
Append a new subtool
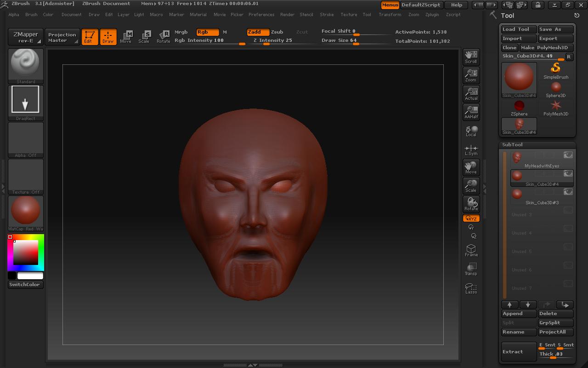pos(518,313)
